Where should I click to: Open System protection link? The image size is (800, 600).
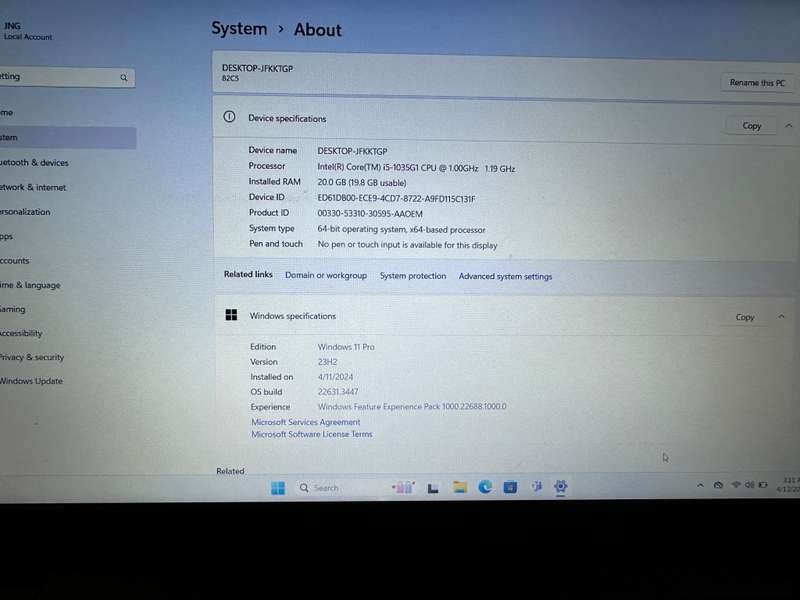(413, 276)
